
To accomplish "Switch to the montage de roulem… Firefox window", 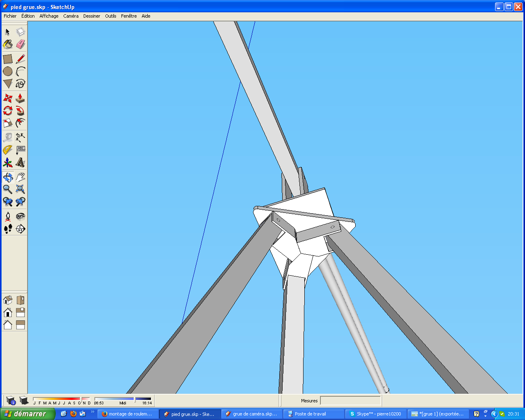I will tap(128, 414).
